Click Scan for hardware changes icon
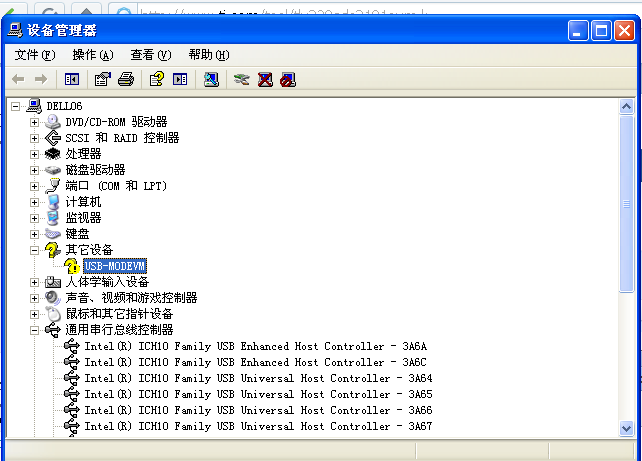The width and height of the screenshot is (642, 461). (211, 79)
